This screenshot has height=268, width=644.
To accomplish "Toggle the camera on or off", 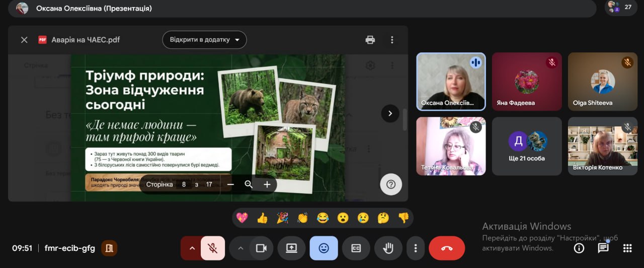I will (x=261, y=248).
